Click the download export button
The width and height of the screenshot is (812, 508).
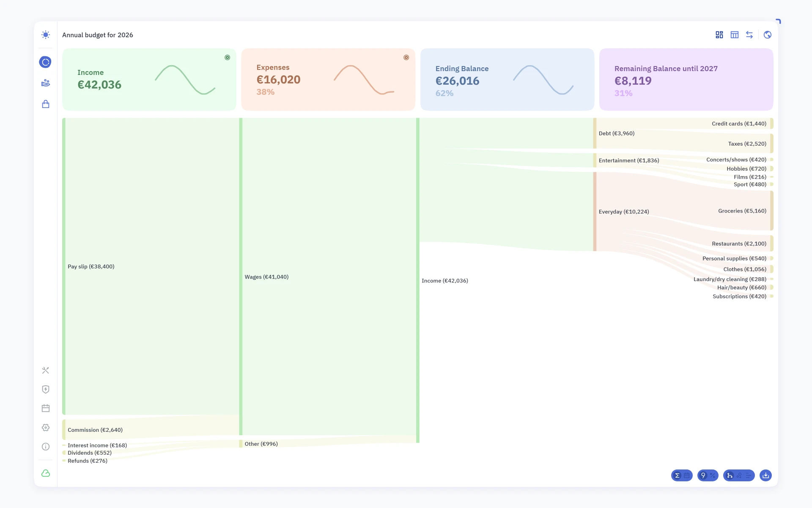[x=765, y=475]
